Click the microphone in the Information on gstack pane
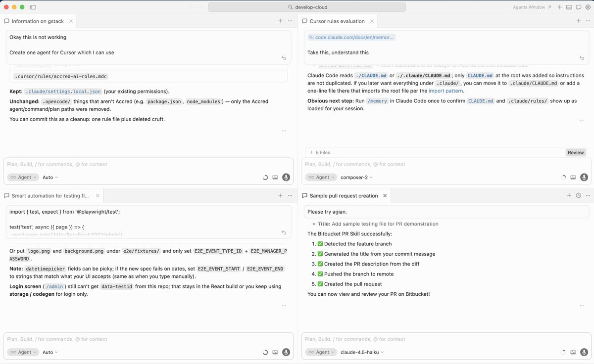594x364 pixels. tap(286, 177)
